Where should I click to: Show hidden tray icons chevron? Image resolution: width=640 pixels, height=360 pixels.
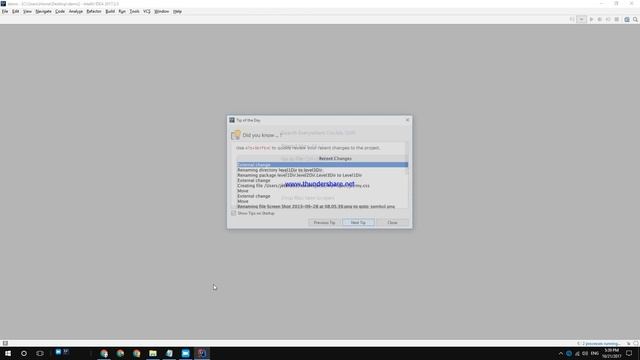point(560,353)
